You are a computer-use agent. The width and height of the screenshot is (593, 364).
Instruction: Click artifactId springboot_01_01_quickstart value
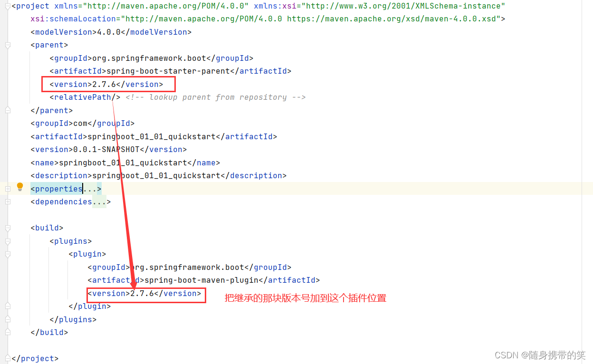(152, 136)
